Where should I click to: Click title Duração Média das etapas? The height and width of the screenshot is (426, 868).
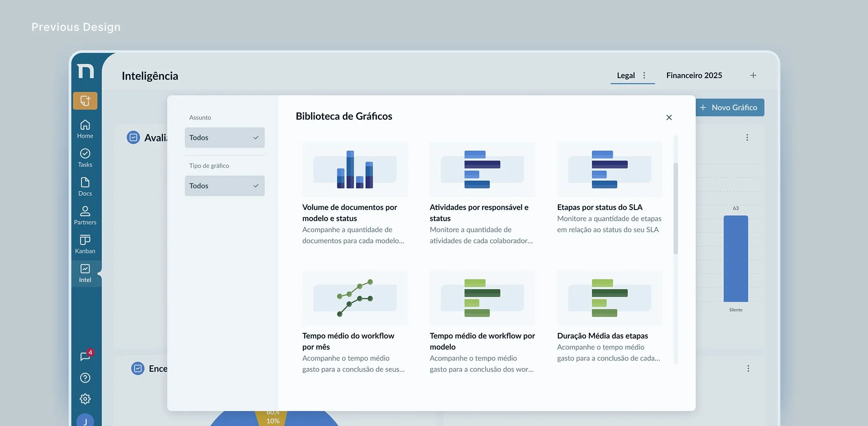(602, 336)
